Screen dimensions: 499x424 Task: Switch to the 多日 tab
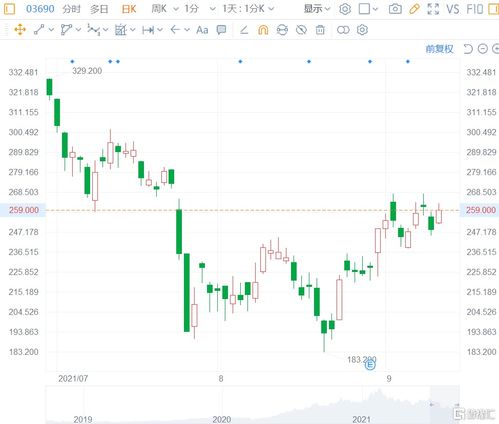click(99, 9)
